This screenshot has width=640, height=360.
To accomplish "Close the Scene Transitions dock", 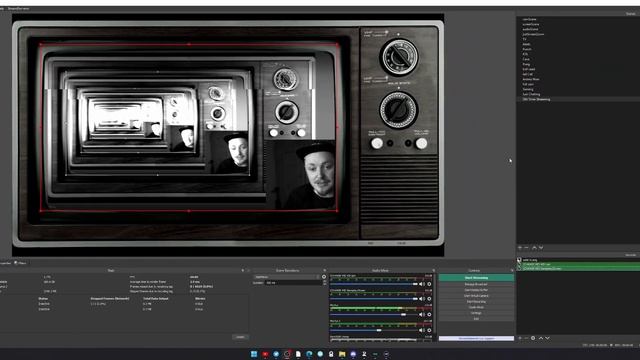I will tap(324, 270).
